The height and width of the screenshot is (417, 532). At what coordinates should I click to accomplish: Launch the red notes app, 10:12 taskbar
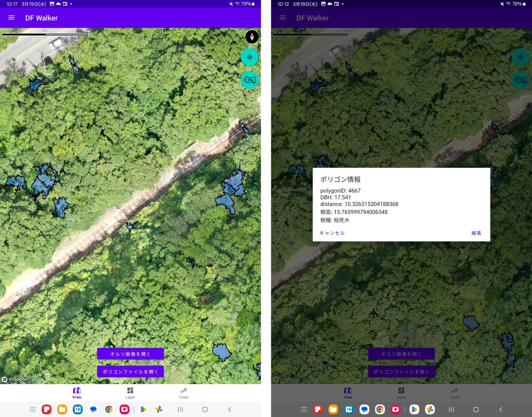tap(318, 409)
